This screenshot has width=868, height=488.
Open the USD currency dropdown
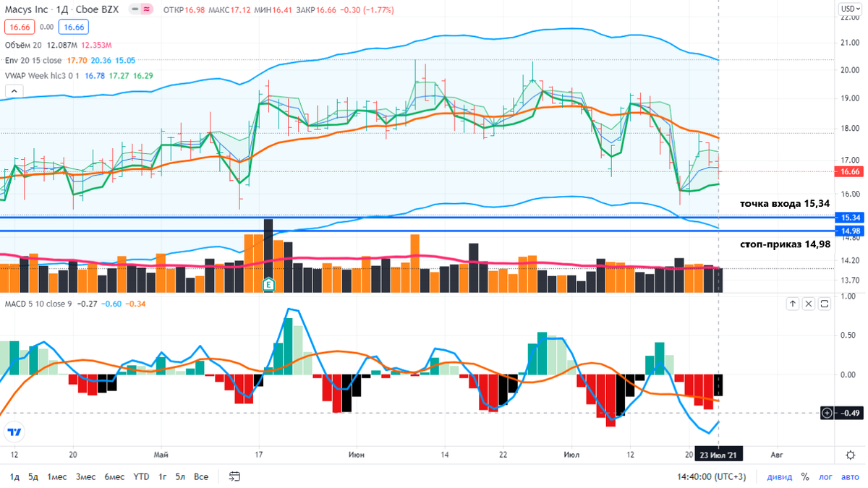[x=850, y=9]
